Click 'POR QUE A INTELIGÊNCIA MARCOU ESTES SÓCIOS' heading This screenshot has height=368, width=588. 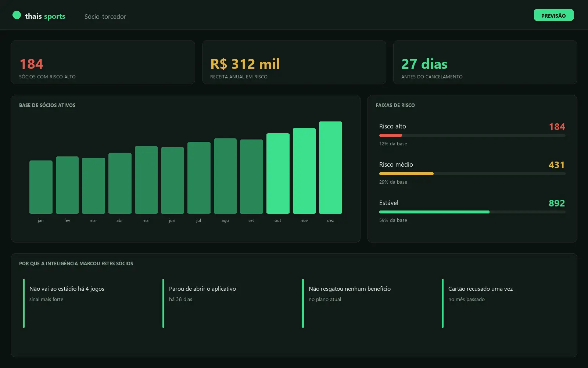click(x=76, y=263)
